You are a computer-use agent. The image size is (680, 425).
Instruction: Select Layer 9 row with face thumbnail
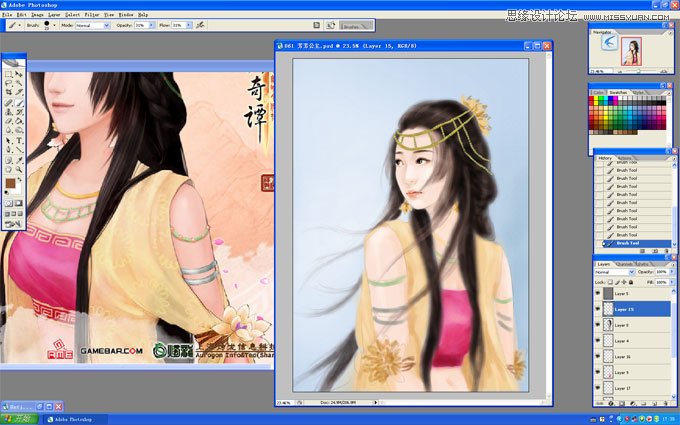click(632, 325)
